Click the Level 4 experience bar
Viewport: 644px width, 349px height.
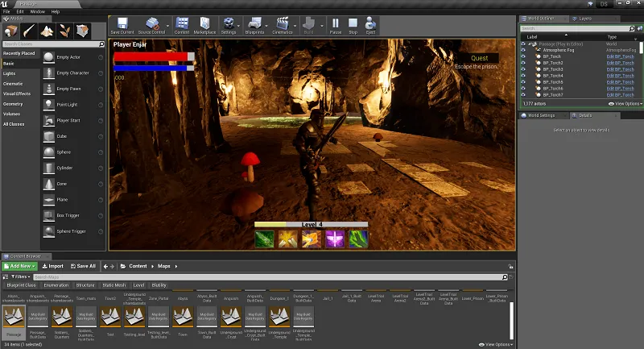point(311,224)
